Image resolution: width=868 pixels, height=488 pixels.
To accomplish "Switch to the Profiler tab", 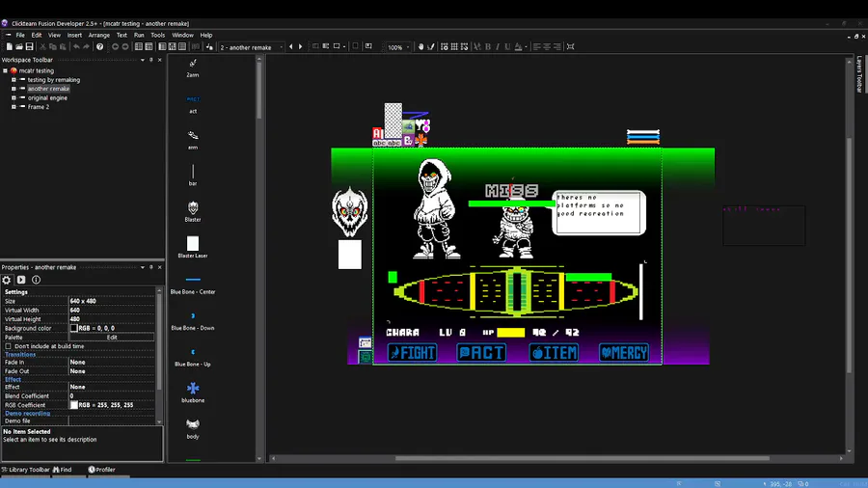I will [102, 470].
